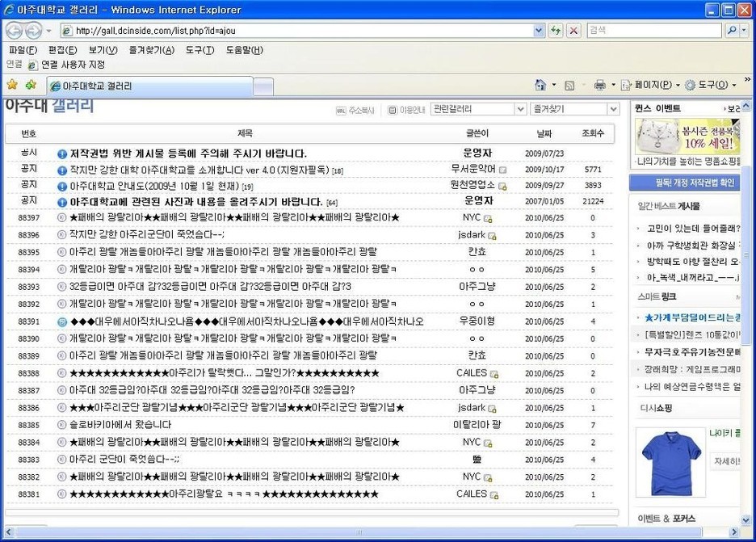
Task: Click the browser Forward arrow button
Action: pos(33,31)
